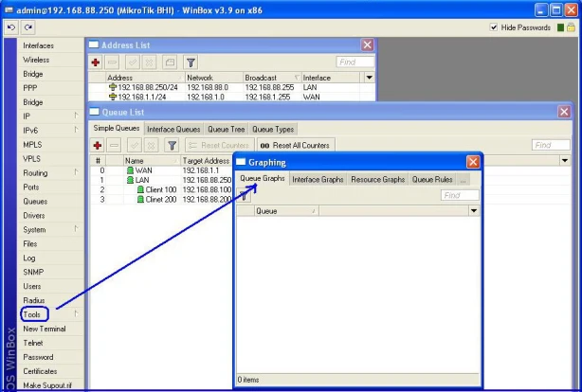This screenshot has width=582, height=392.
Task: Click the LAN queue green icon
Action: [130, 180]
